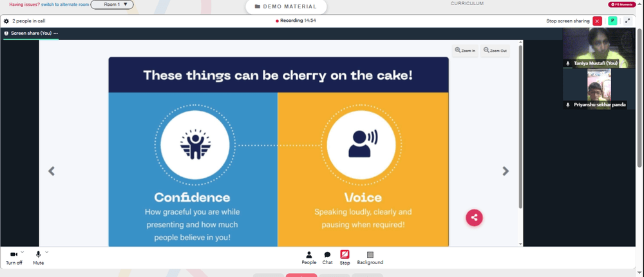Click the Recording 14:54 indicator
Screen dimensions: 644x277
(296, 21)
